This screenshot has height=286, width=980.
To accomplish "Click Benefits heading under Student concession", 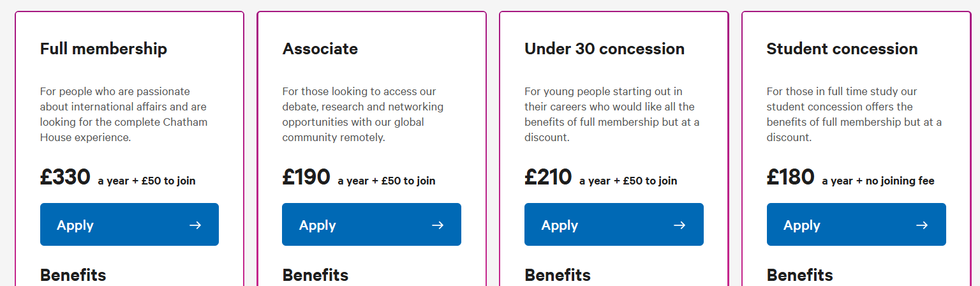I will (x=799, y=275).
